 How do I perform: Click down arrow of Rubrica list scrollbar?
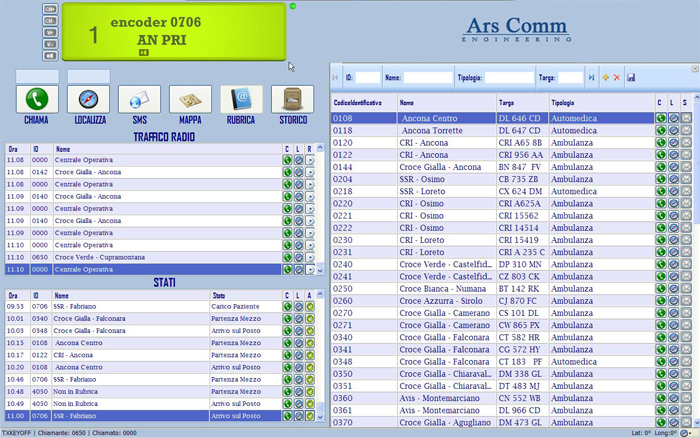696,422
